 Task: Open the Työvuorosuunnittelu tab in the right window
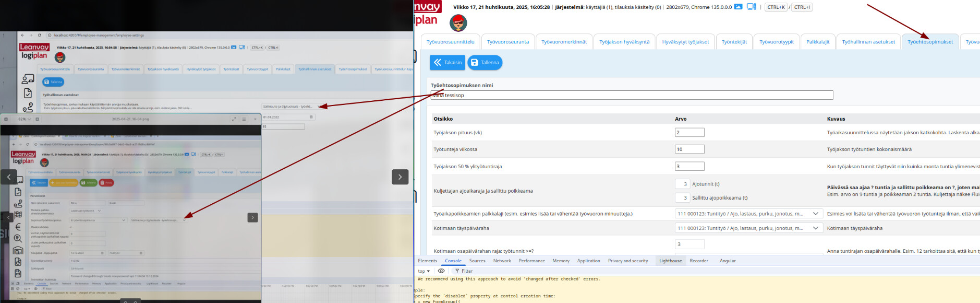[x=450, y=42]
